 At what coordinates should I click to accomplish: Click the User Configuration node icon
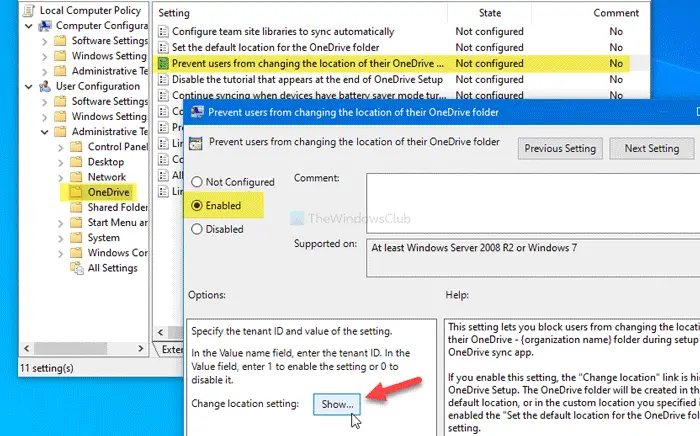[x=45, y=86]
